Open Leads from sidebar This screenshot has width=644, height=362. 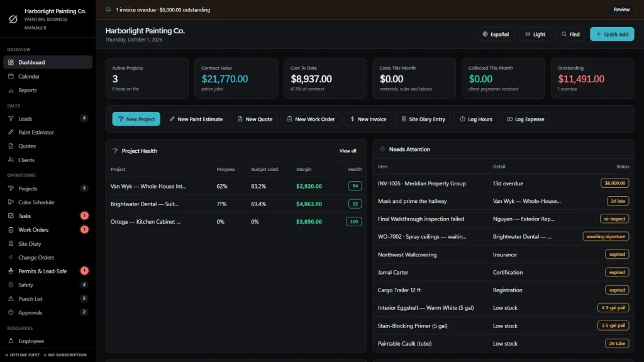coord(48,119)
